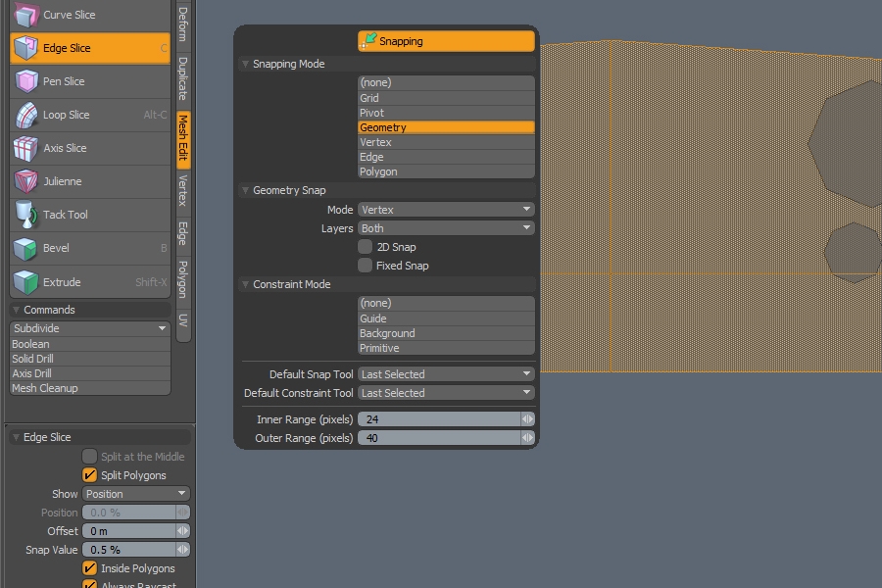Uncheck Split Polygons option
The height and width of the screenshot is (588, 882).
tap(89, 475)
